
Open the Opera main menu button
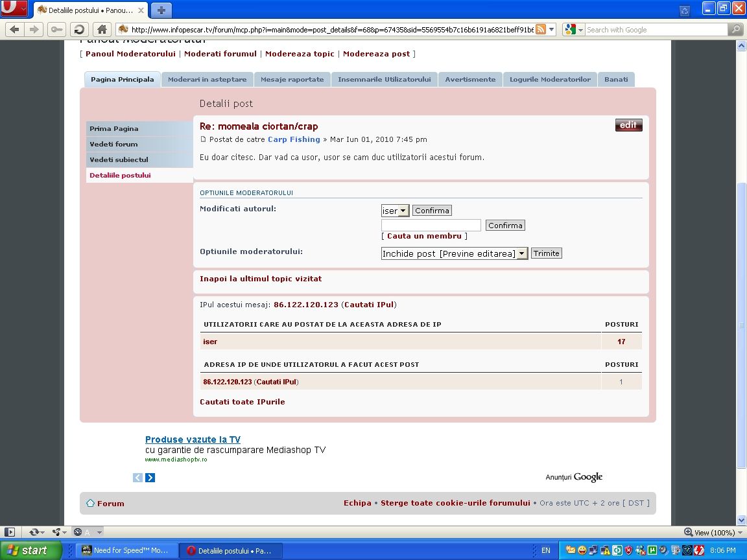14,9
